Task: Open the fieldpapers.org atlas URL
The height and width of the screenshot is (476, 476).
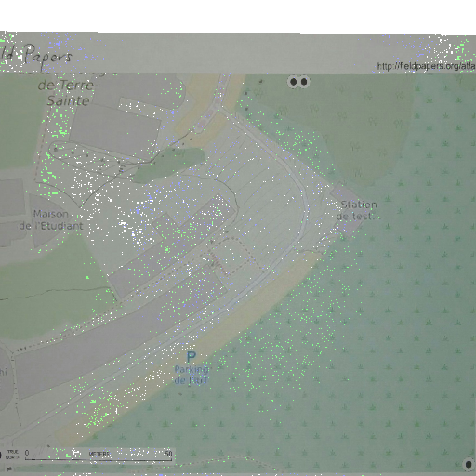Action: click(x=426, y=66)
